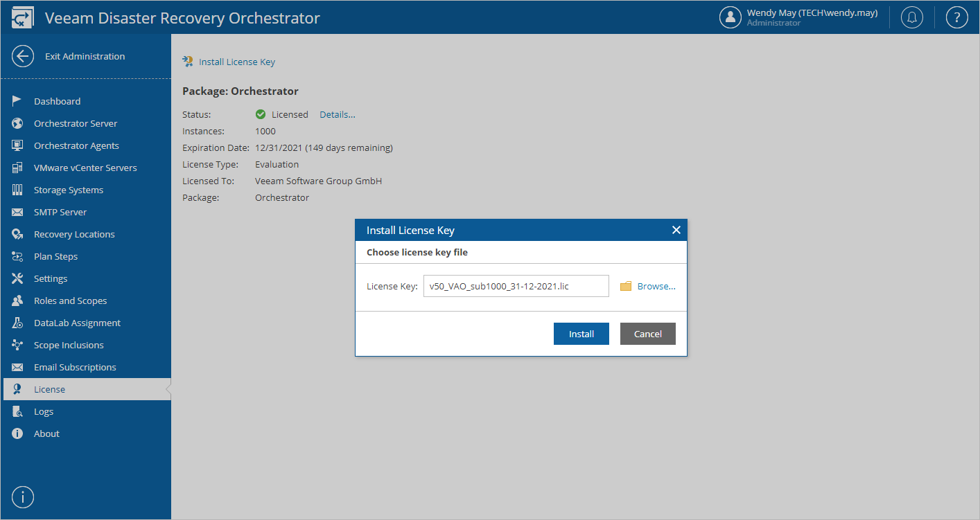
Task: Click the DataLab Assignment flask icon
Action: (17, 323)
